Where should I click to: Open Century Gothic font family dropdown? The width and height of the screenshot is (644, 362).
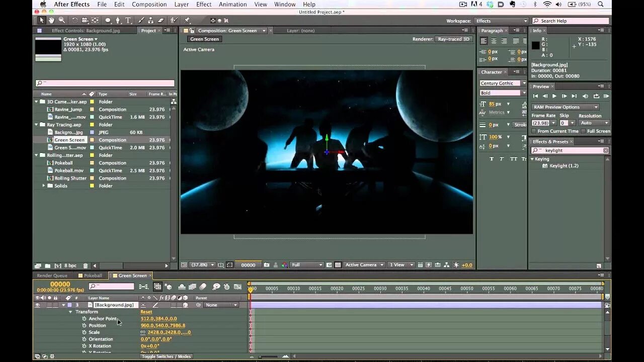tap(503, 83)
